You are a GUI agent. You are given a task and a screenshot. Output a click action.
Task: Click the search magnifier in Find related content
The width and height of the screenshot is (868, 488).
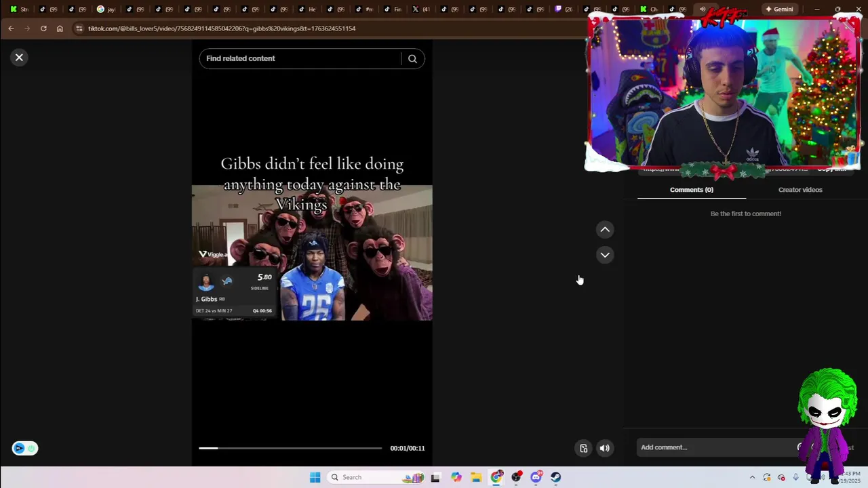[412, 58]
